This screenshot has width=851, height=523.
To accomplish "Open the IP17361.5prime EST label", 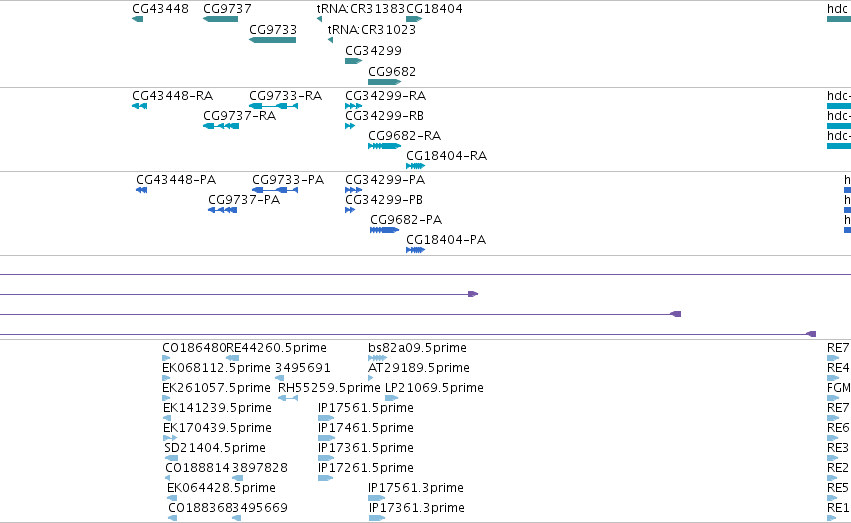I will [x=366, y=448].
